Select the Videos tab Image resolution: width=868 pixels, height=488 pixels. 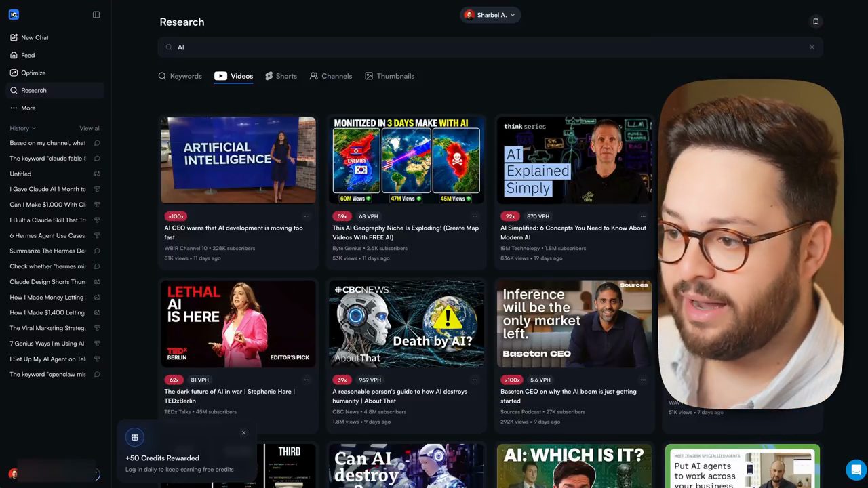point(234,76)
